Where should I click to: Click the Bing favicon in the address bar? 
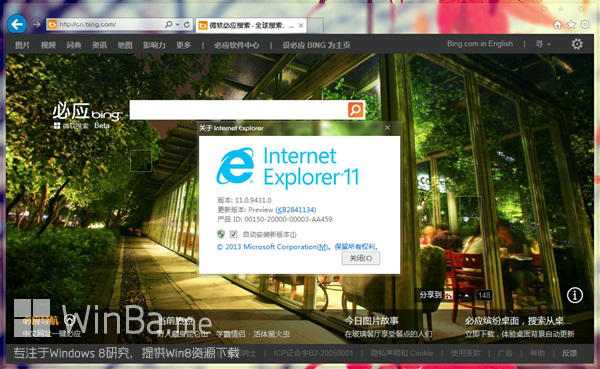52,24
